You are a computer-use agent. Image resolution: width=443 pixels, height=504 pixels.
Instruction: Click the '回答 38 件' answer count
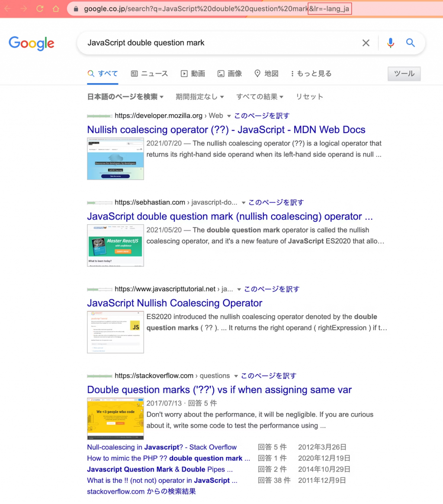tap(274, 481)
